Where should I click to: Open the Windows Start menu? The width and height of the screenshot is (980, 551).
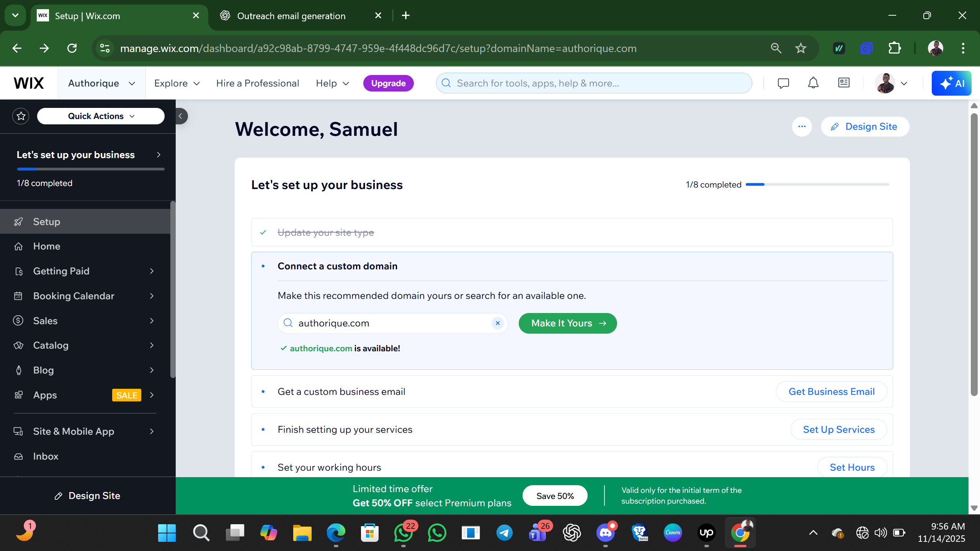(167, 533)
